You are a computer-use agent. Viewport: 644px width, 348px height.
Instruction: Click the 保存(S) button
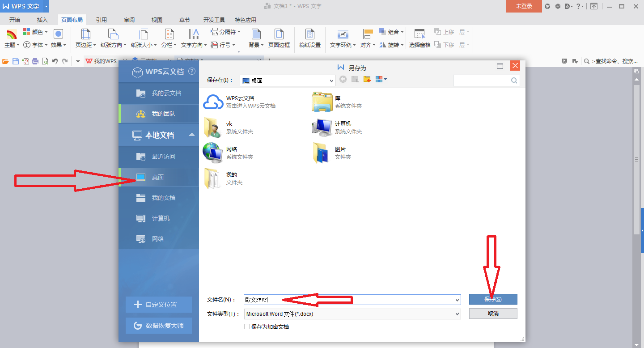pos(493,299)
